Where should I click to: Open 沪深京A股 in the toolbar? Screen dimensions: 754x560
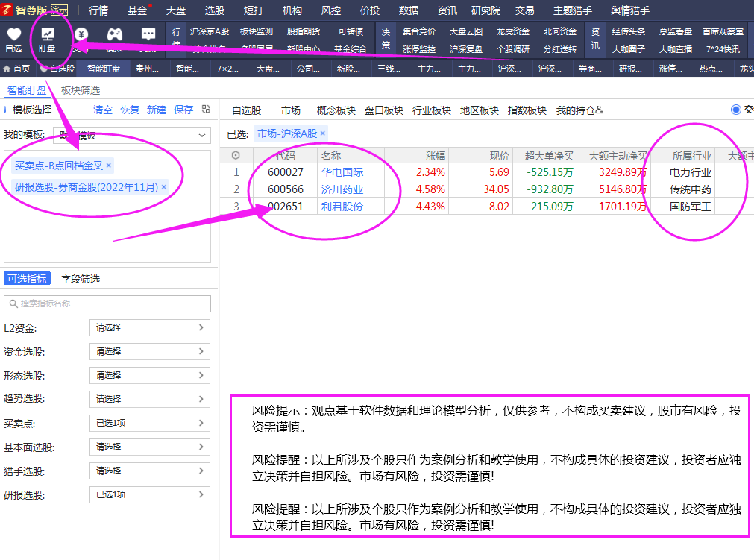[x=210, y=32]
